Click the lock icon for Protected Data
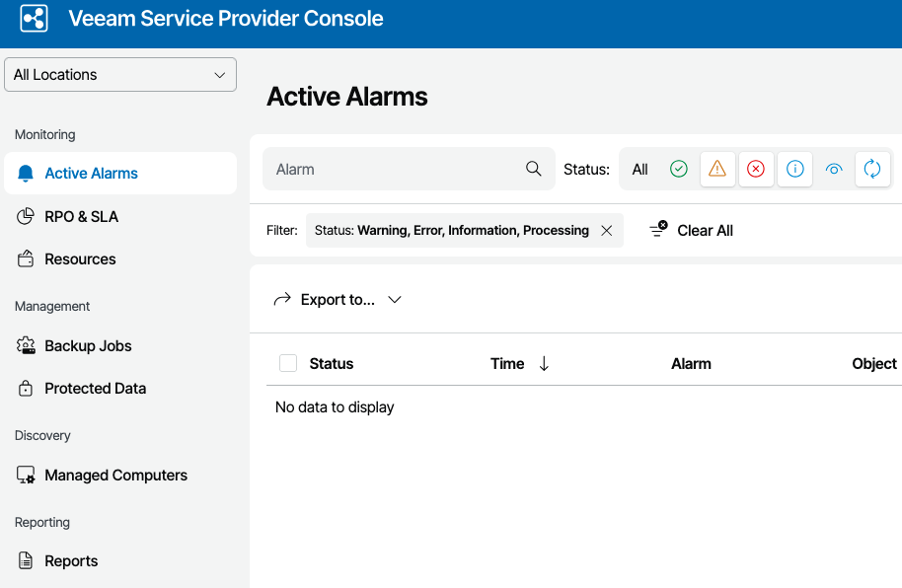The image size is (902, 588). point(26,389)
